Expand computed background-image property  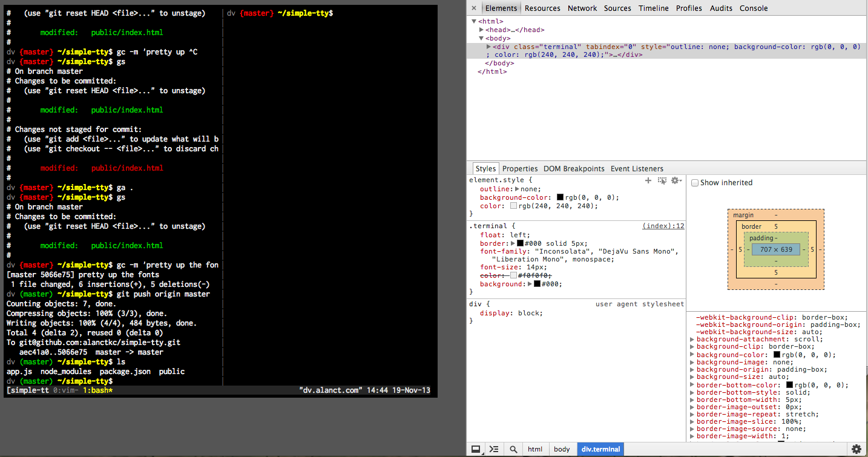(692, 362)
